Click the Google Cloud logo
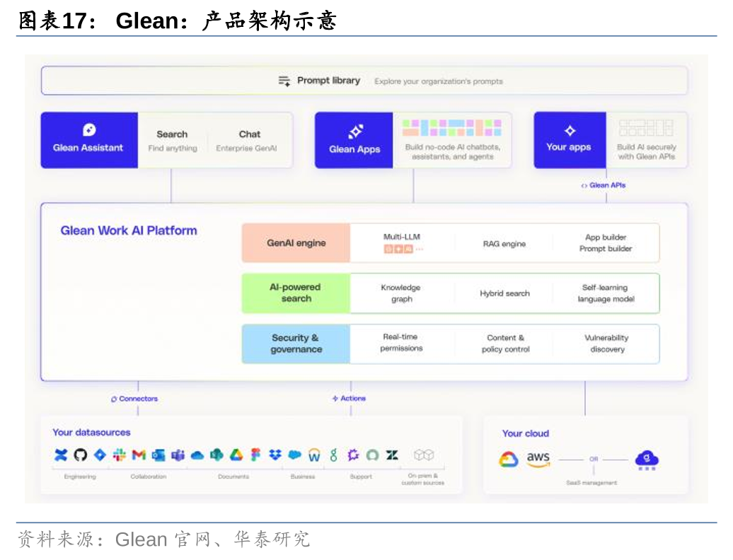The width and height of the screenshot is (733, 560). 508,460
